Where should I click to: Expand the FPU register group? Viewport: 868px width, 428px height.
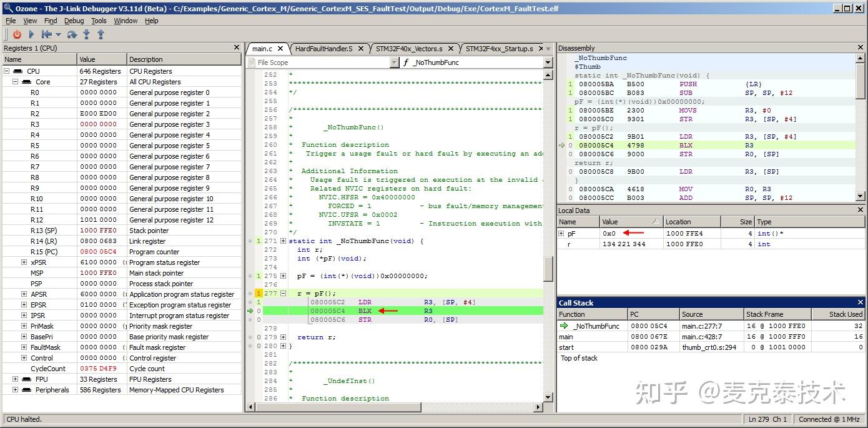(x=16, y=379)
